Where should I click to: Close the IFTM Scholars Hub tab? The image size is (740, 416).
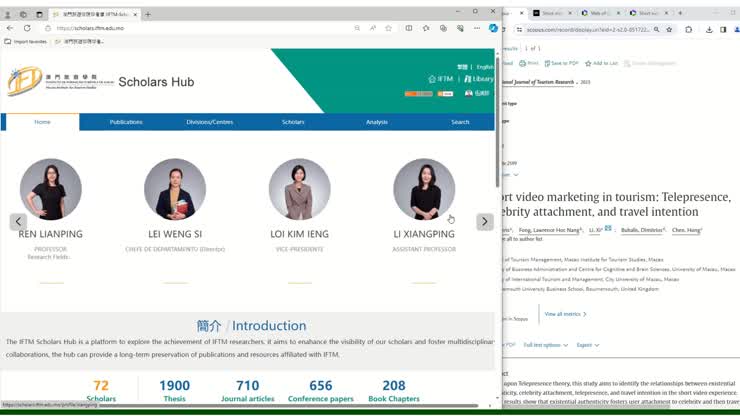(x=135, y=15)
